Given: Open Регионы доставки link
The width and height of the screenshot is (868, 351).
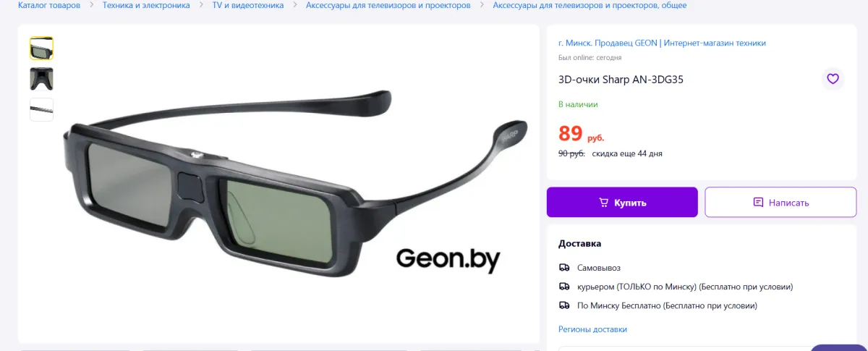Looking at the screenshot, I should tap(592, 329).
